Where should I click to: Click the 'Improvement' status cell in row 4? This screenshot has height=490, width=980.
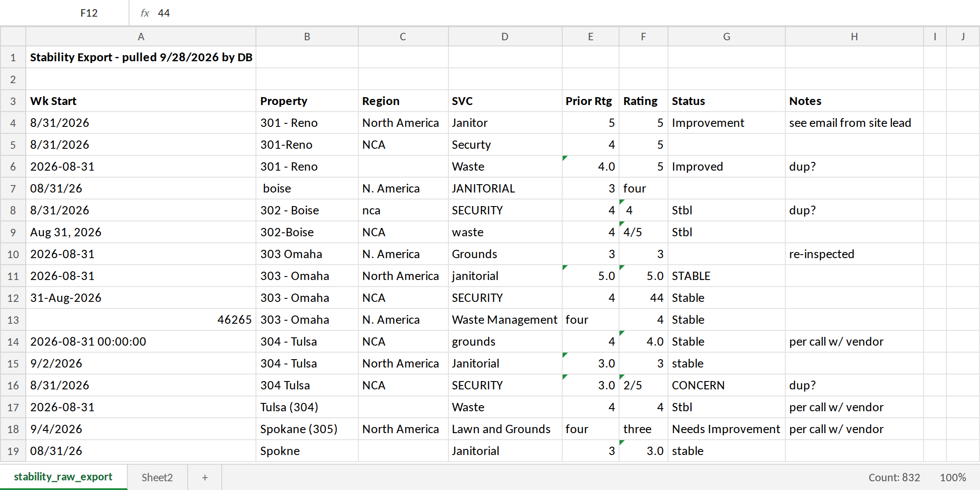coord(727,123)
